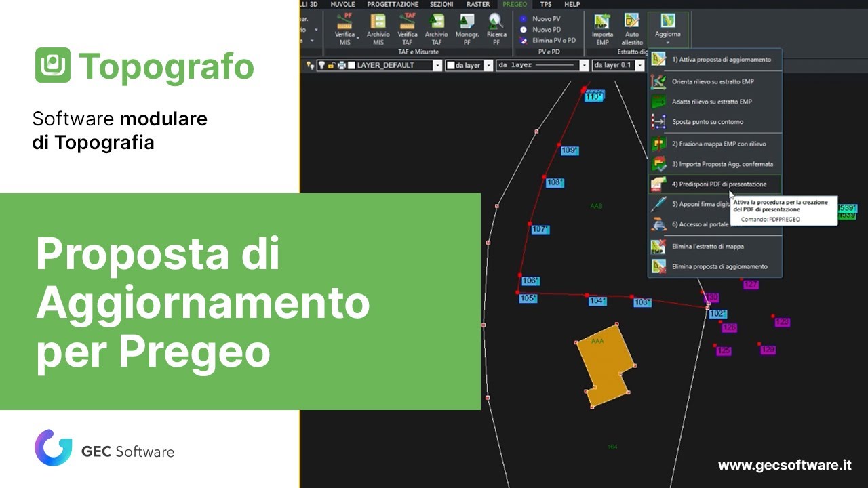Click the 'PV e PD' panel label
The width and height of the screenshot is (868, 488).
click(x=549, y=52)
